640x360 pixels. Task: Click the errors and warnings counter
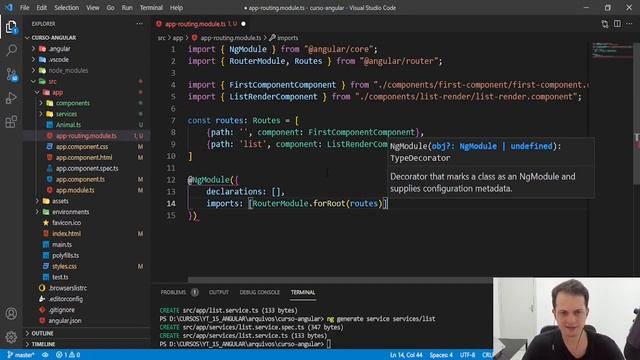point(68,355)
